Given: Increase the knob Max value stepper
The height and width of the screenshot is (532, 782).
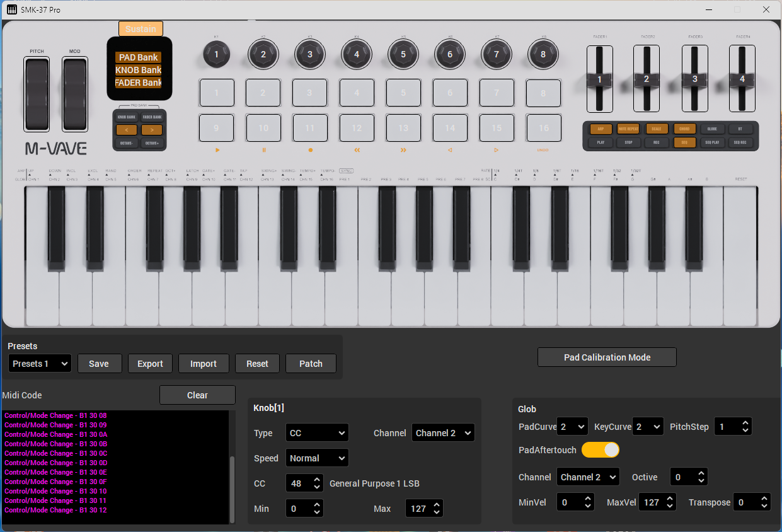Looking at the screenshot, I should (437, 505).
